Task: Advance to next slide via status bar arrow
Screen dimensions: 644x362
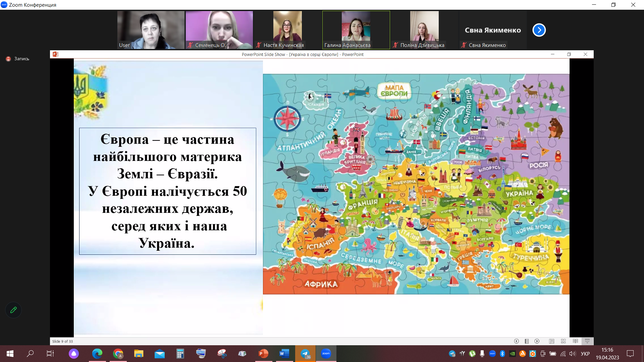Action: pos(537,341)
